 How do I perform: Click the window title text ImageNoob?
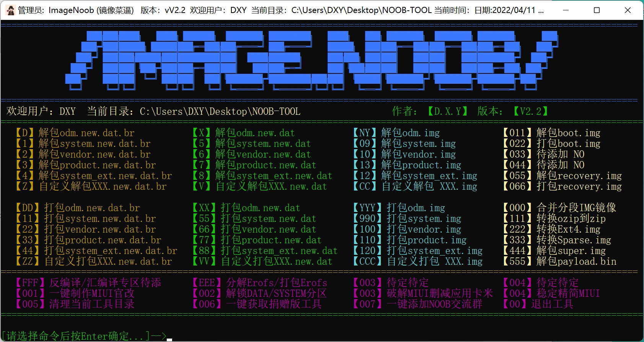71,10
